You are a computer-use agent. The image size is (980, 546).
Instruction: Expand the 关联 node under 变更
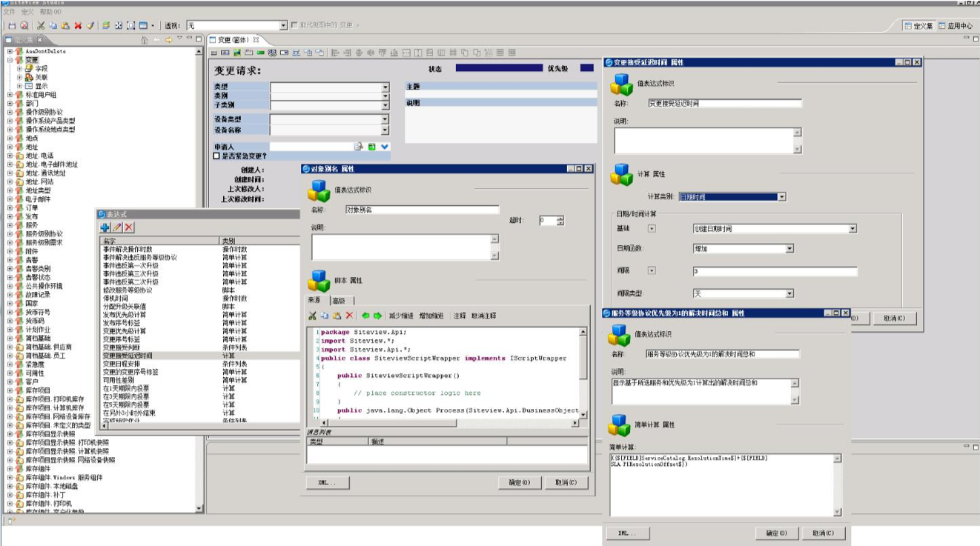pyautogui.click(x=19, y=77)
